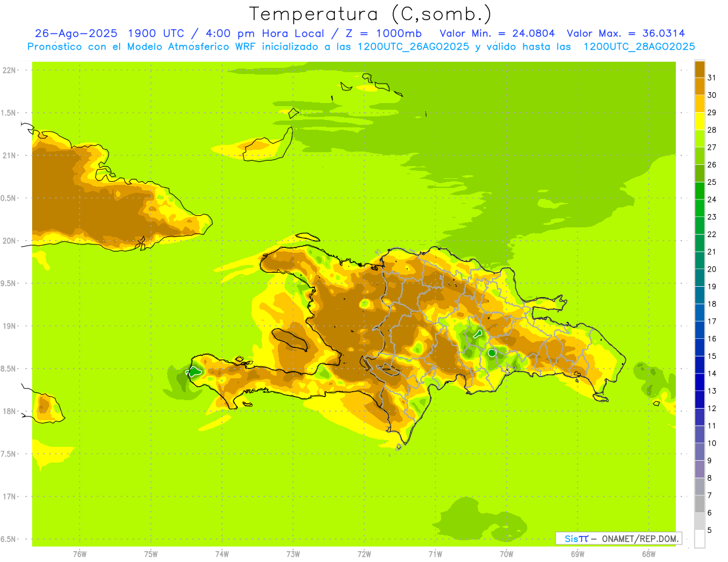
Task: Click the 70W longitude label
Action: (507, 554)
